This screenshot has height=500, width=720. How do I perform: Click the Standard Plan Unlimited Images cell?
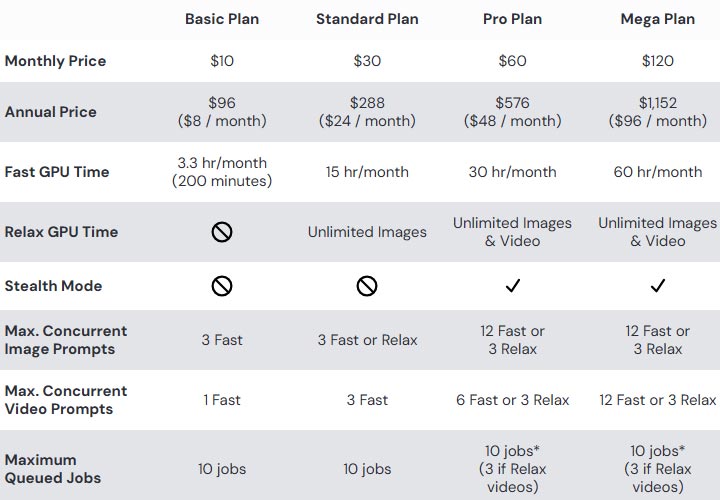pos(367,232)
